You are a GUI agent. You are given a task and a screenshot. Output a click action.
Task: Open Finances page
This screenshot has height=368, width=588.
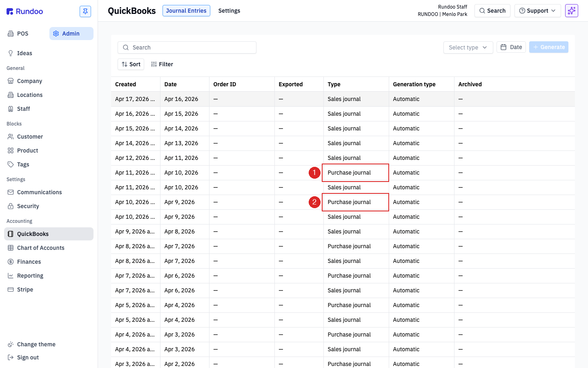tap(49, 262)
